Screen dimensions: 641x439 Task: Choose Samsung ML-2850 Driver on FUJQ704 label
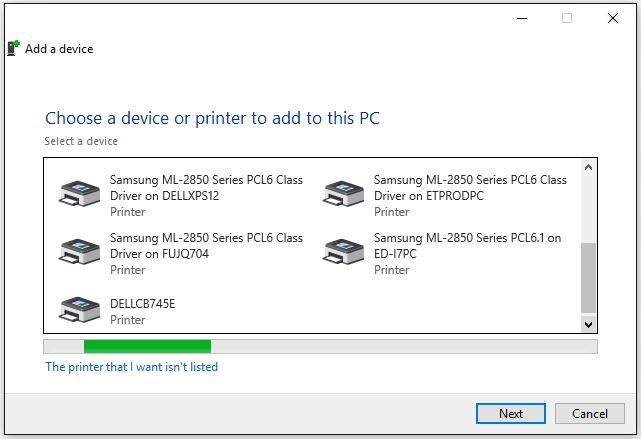(x=206, y=246)
